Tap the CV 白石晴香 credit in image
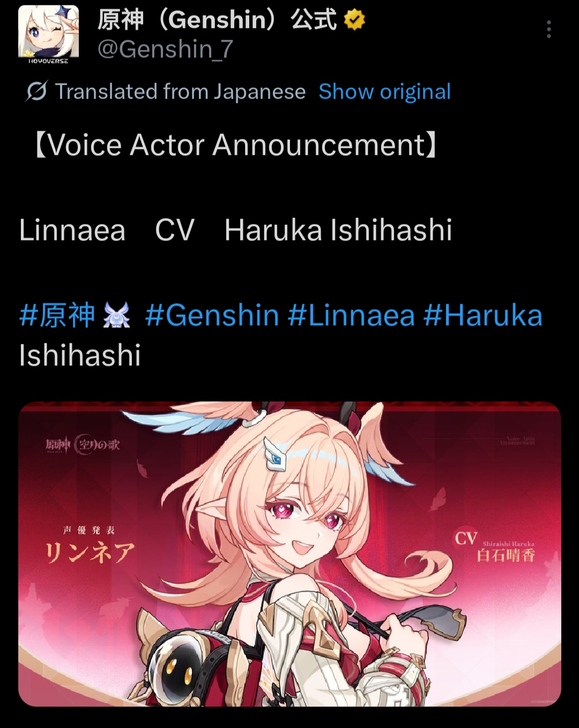This screenshot has width=579, height=728. tap(495, 547)
